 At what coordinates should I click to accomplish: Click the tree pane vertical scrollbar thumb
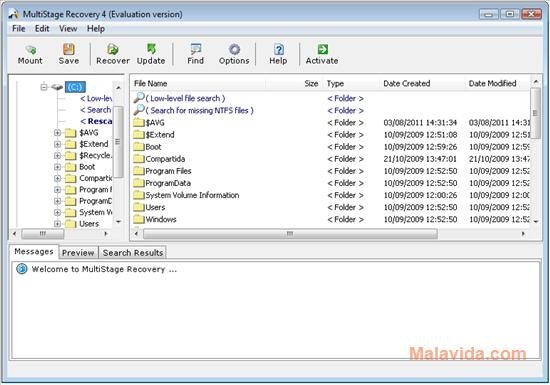point(118,142)
